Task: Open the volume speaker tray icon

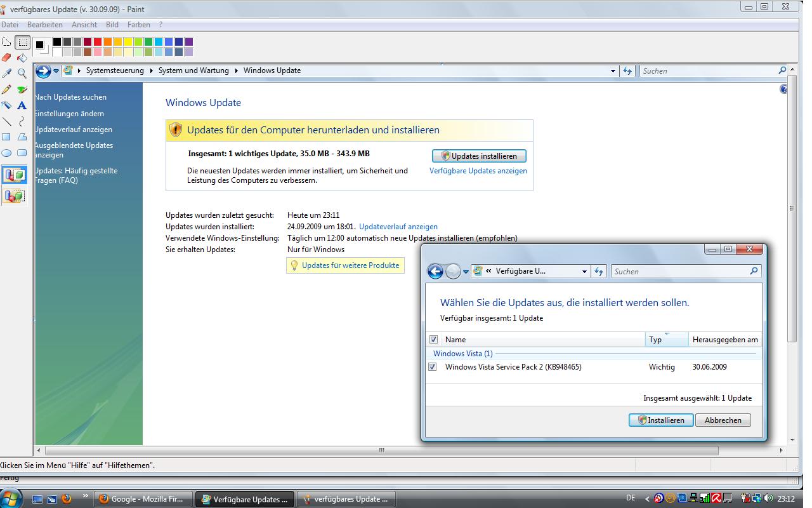Action: tap(768, 498)
